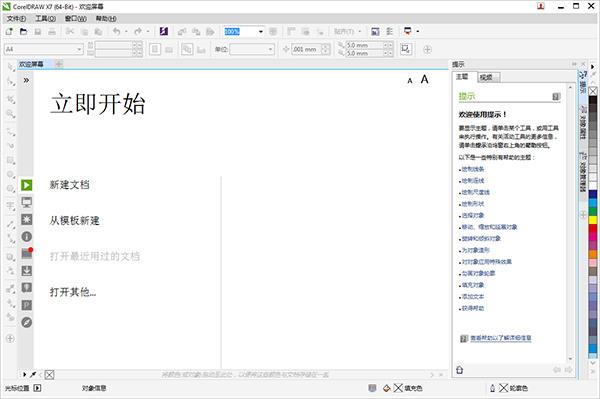Open the A4 page size dropdown
Screen dimensions: 600x399
79,49
